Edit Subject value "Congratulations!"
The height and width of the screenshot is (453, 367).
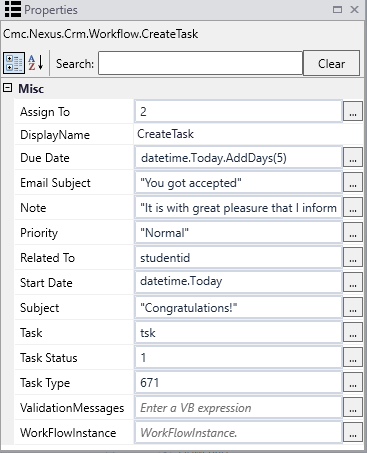pyautogui.click(x=238, y=308)
